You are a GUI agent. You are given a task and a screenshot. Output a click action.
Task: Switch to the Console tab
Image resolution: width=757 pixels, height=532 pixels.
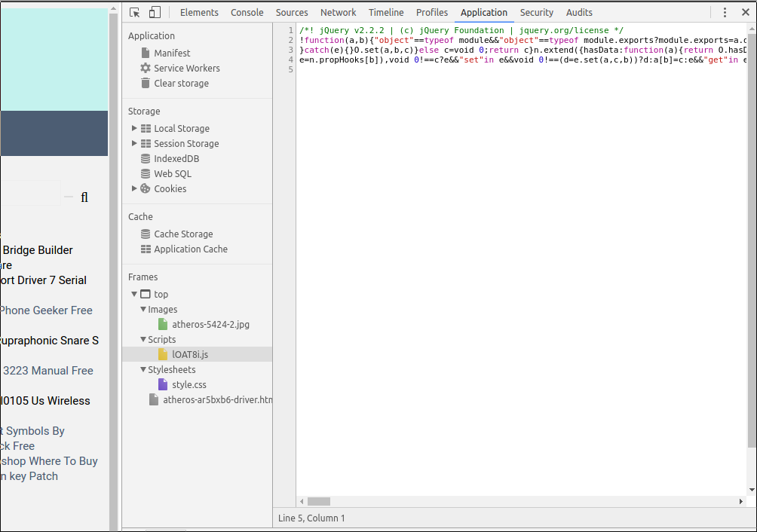coord(247,13)
